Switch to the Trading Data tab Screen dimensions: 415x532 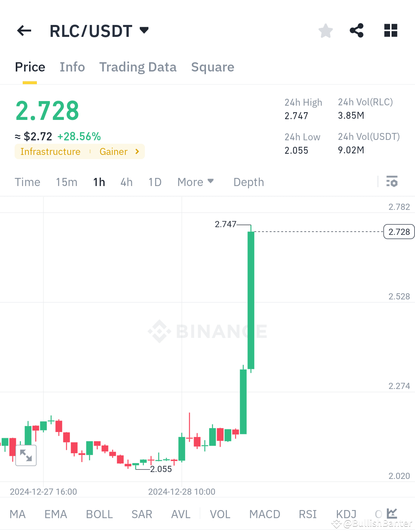pyautogui.click(x=138, y=67)
